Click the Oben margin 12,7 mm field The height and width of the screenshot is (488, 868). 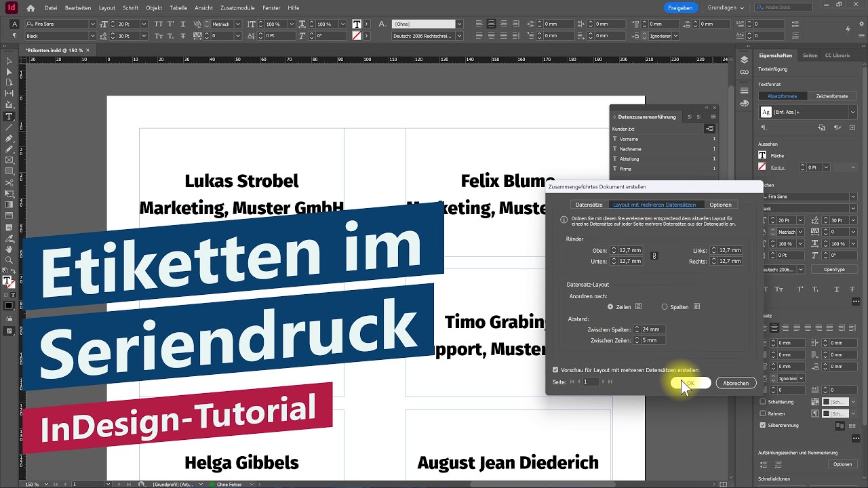629,250
